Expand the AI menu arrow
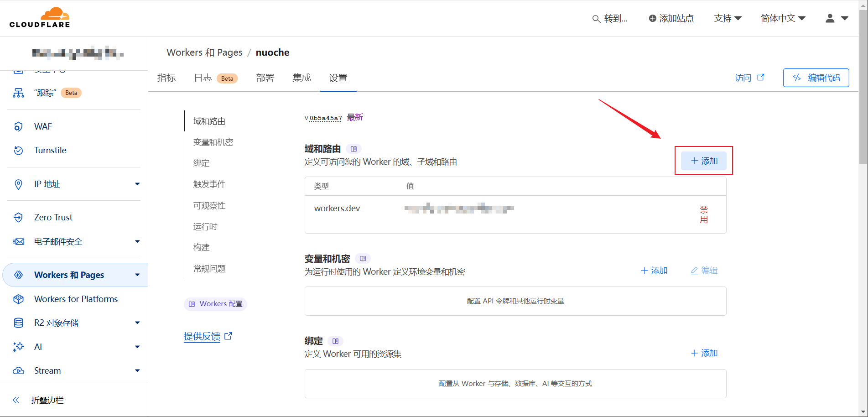The image size is (868, 417). click(137, 347)
